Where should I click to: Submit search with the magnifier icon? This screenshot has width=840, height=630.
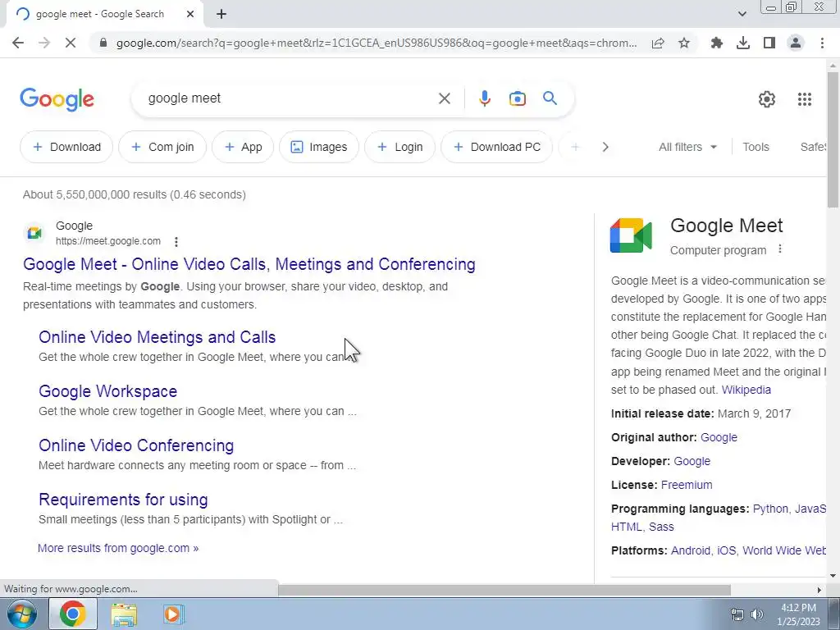550,98
